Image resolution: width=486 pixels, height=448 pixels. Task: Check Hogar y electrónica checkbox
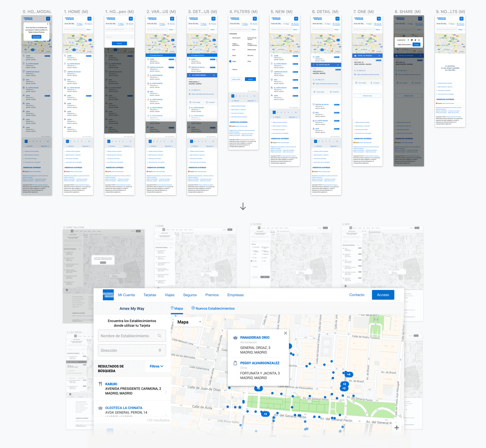(230, 44)
